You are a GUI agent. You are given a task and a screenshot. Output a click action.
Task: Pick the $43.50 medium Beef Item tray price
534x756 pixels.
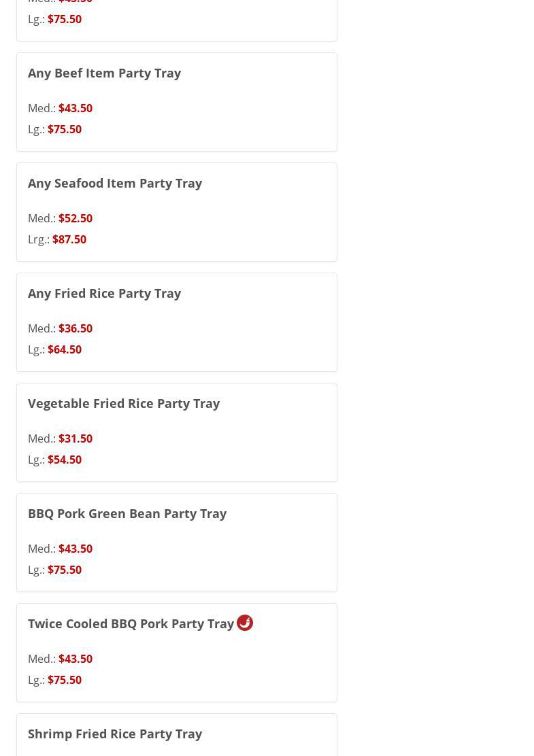pos(76,108)
